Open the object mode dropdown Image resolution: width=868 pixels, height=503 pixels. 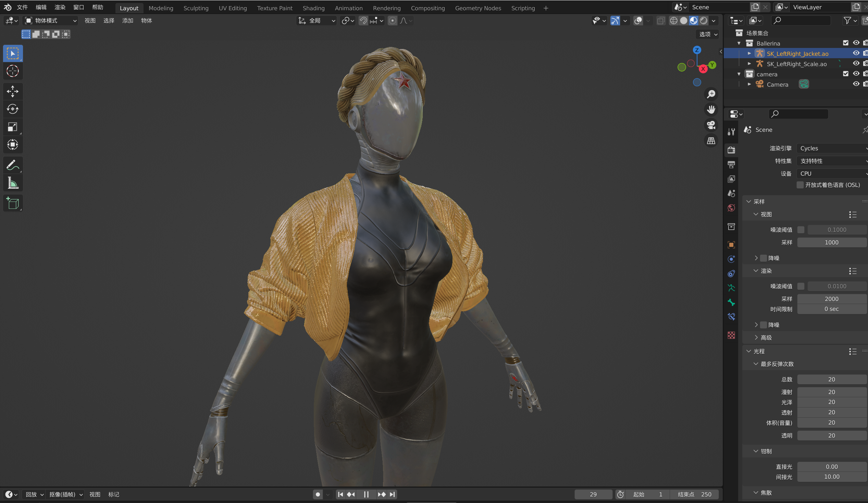tap(51, 21)
